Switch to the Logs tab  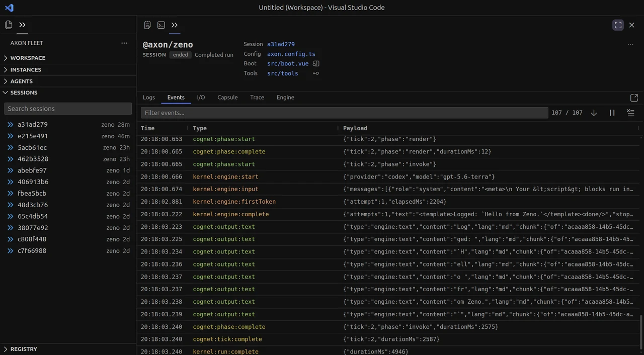[x=149, y=98]
